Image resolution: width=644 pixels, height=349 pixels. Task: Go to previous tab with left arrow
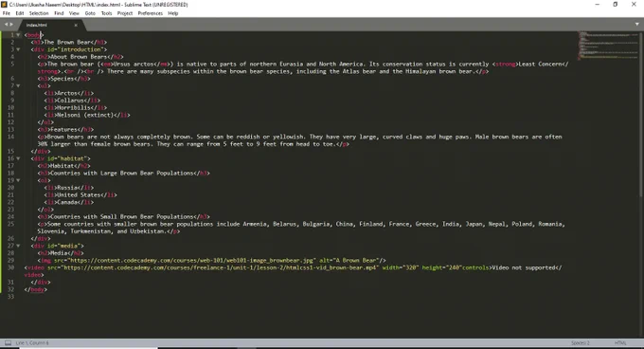tap(6, 25)
